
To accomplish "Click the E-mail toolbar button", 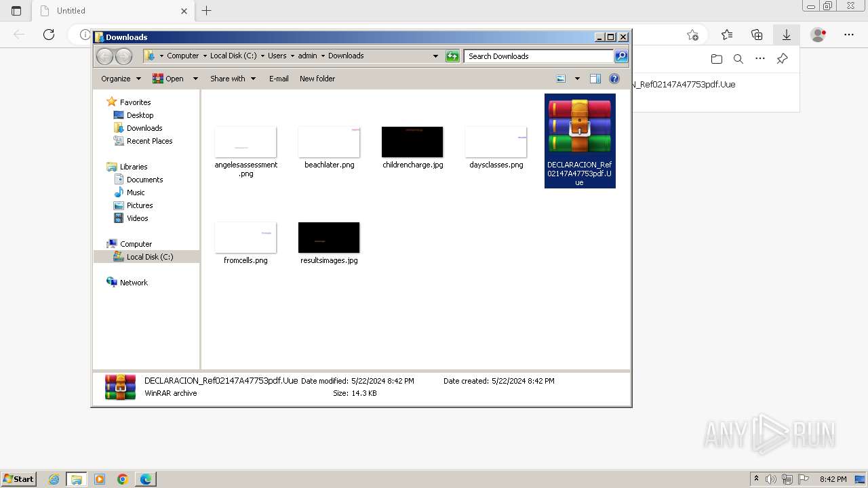I will [x=279, y=79].
